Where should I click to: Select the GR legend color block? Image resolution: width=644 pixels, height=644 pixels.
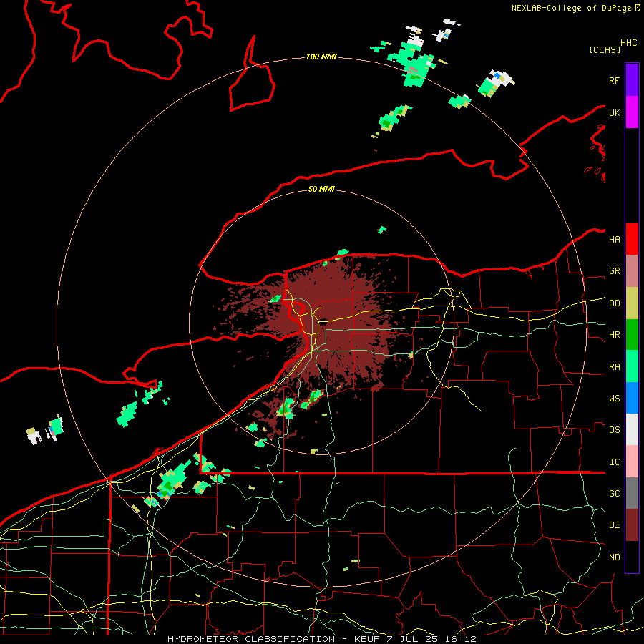[x=632, y=271]
